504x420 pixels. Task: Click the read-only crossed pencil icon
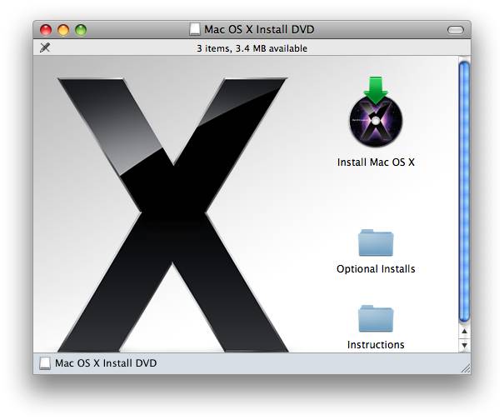click(45, 47)
